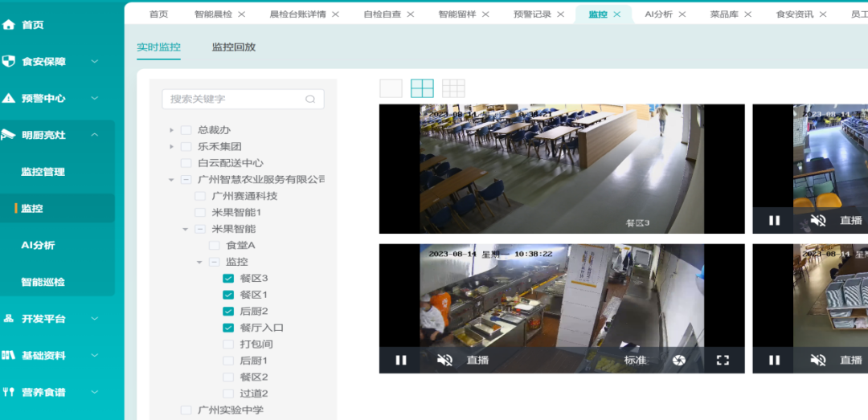Screen dimensions: 868x420
Task: Unmute the kitchen video feed
Action: click(x=444, y=361)
